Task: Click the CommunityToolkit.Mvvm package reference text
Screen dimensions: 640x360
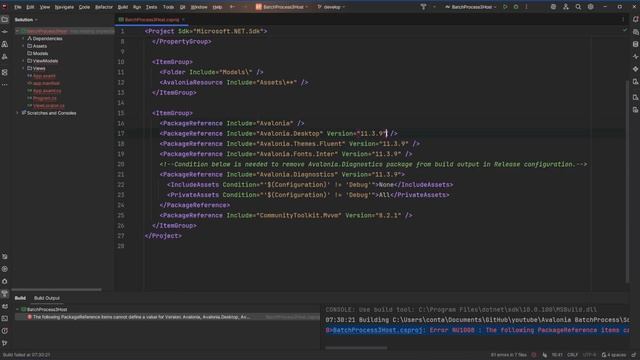Action: click(286, 216)
